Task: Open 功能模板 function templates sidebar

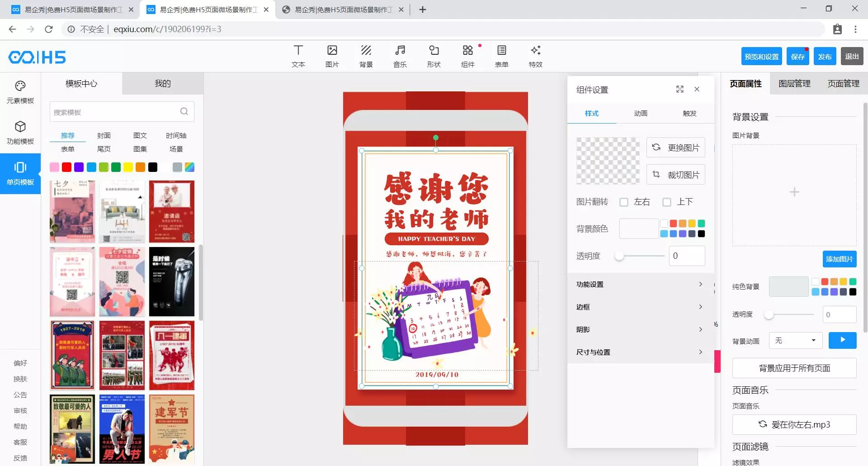Action: [20, 133]
